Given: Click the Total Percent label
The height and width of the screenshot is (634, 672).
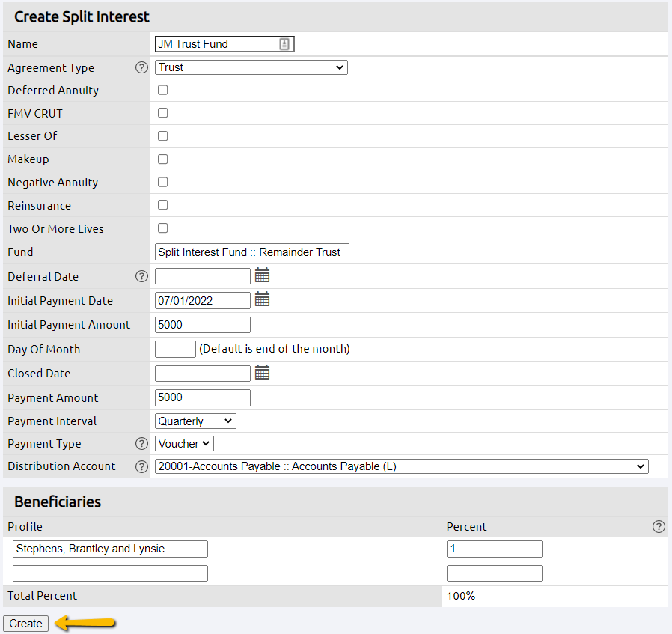Looking at the screenshot, I should click(43, 596).
